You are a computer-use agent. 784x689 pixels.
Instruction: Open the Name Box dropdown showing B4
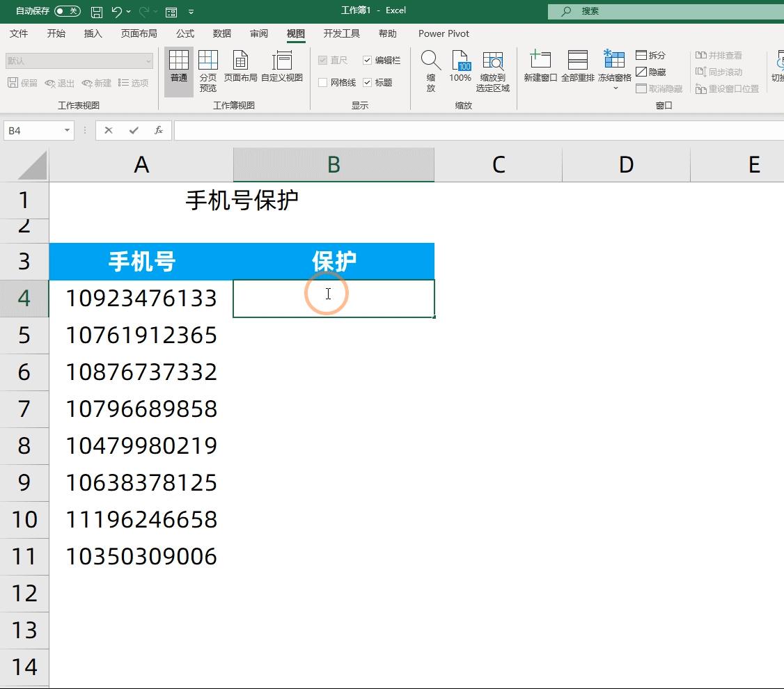(x=67, y=130)
